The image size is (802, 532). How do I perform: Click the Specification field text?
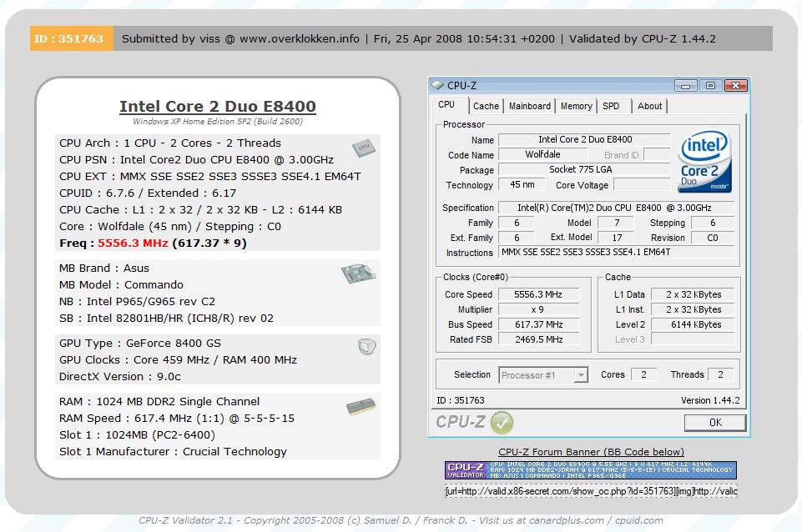pos(617,208)
